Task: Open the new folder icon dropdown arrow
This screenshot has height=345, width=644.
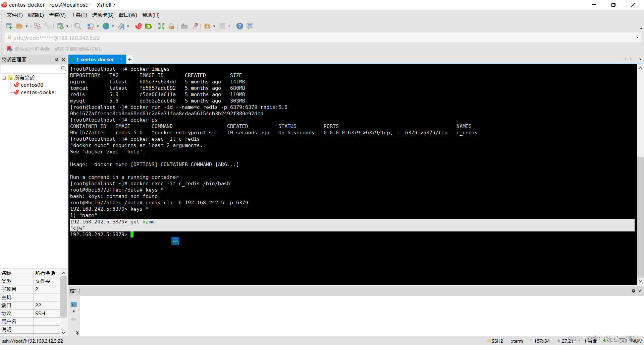Action: point(214,26)
